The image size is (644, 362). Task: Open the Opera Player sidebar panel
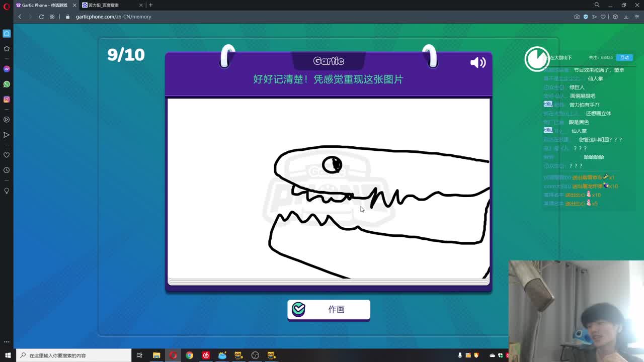(x=7, y=119)
